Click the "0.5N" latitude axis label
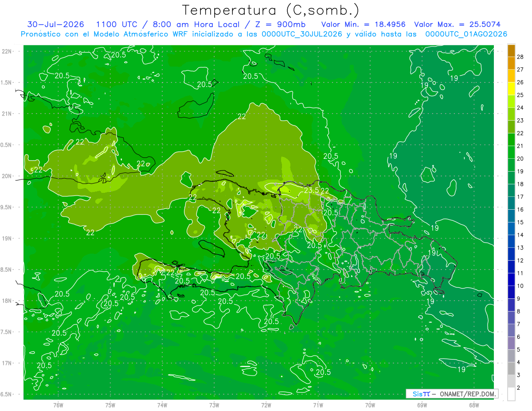 point(7,145)
